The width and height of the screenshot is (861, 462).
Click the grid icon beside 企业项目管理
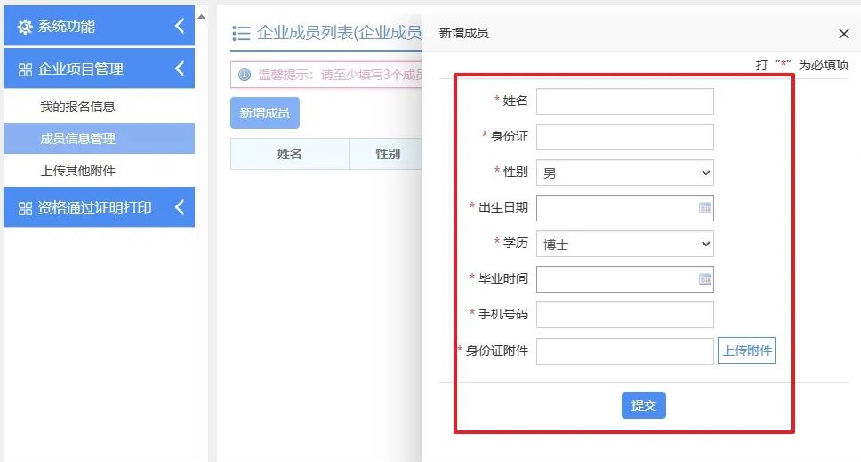click(25, 69)
